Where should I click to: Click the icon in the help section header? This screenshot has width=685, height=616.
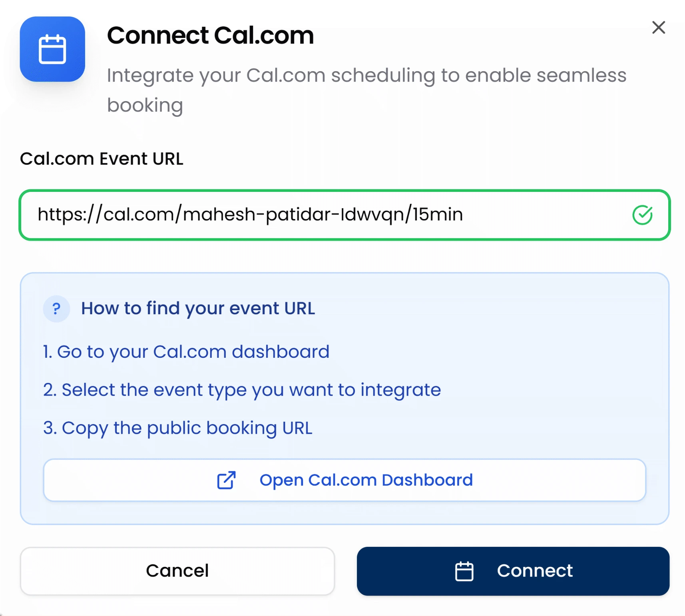(56, 308)
